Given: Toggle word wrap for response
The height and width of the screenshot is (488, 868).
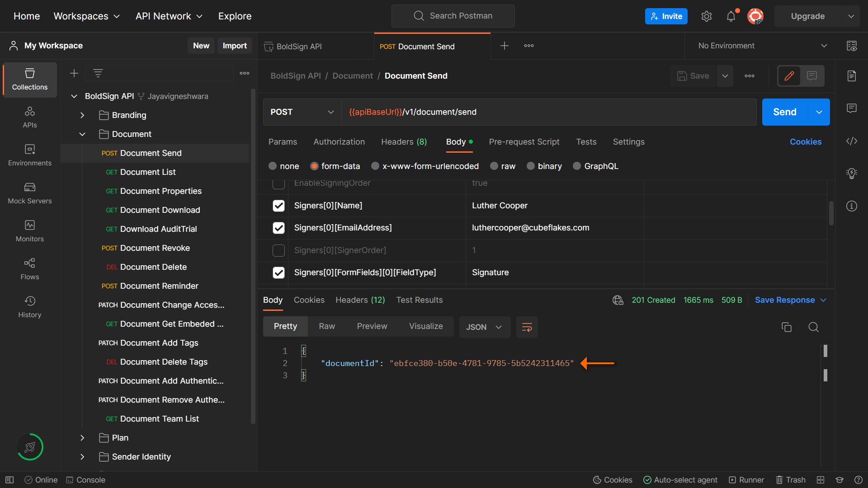Looking at the screenshot, I should click(x=527, y=327).
